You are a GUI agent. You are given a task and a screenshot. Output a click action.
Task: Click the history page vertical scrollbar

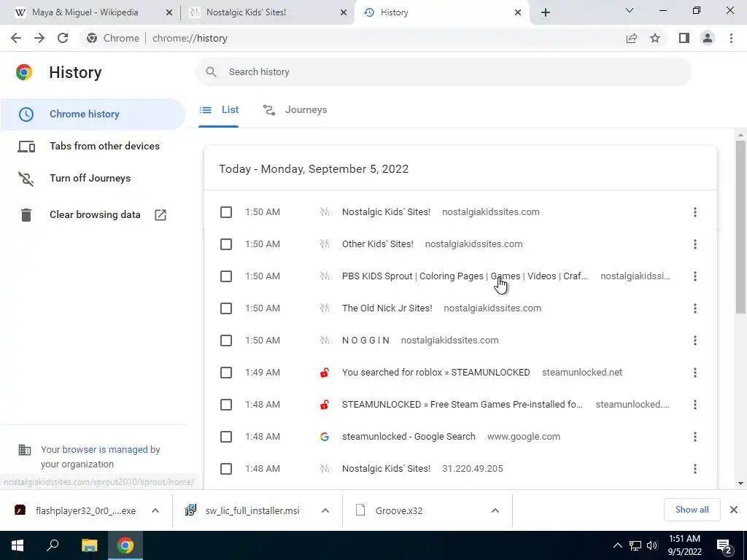[x=740, y=227]
